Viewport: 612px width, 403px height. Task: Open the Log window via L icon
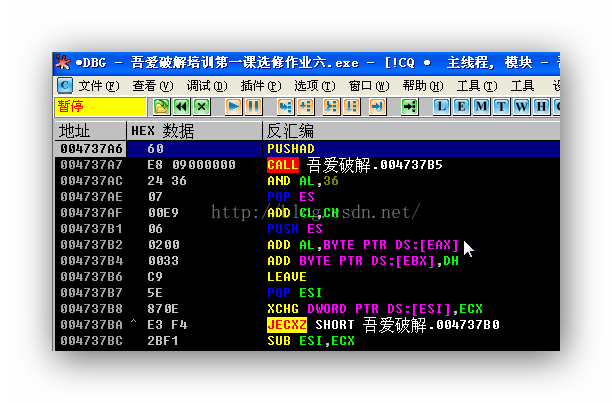tap(441, 107)
